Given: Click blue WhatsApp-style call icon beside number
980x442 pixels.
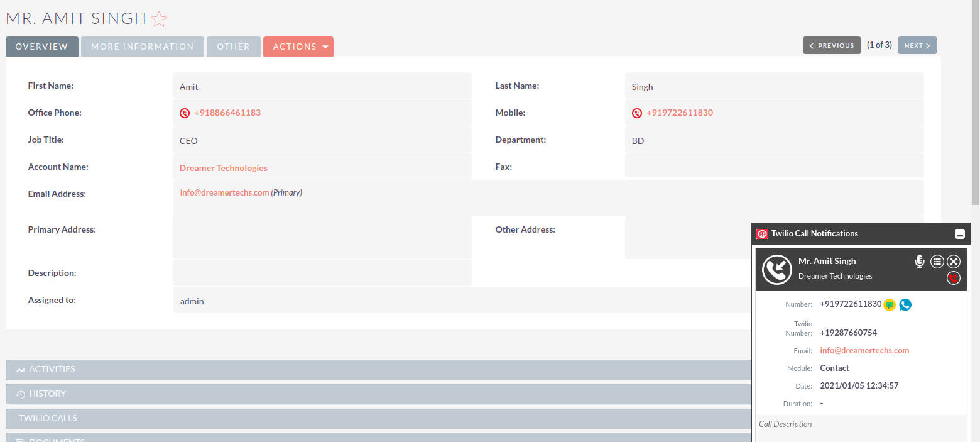Looking at the screenshot, I should (905, 305).
